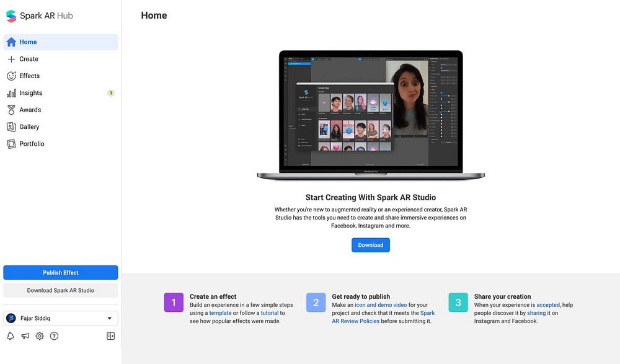Collapse sidebar with panel toggle icon
This screenshot has width=620, height=364.
pos(111,336)
